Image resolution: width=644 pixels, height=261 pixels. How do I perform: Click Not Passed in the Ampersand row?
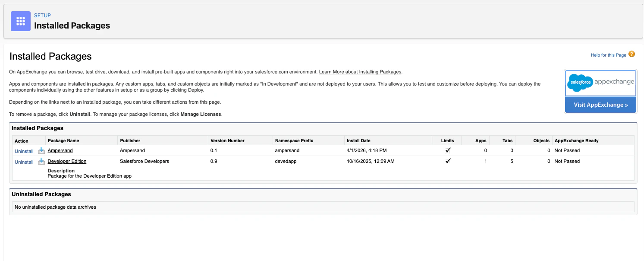pyautogui.click(x=567, y=150)
